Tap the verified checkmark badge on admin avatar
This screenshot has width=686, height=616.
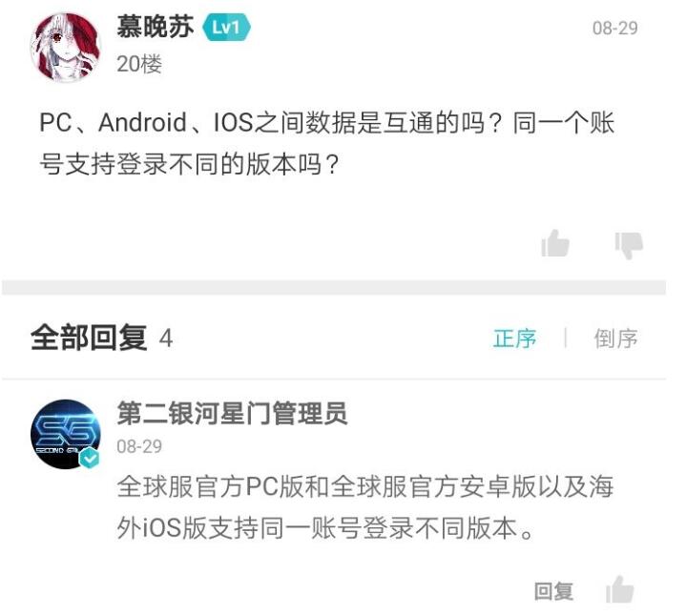point(90,458)
